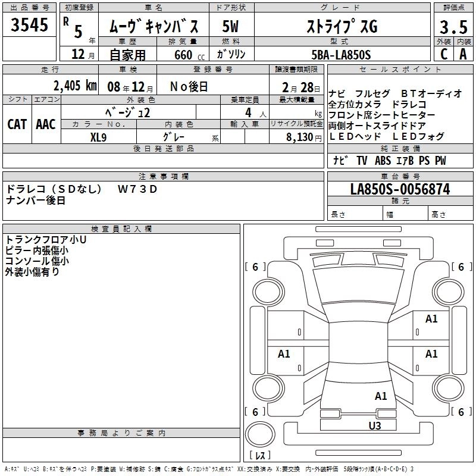Click the sales point フロント席シートヒーター
Screen dimensions: 476x476
pyautogui.click(x=381, y=115)
